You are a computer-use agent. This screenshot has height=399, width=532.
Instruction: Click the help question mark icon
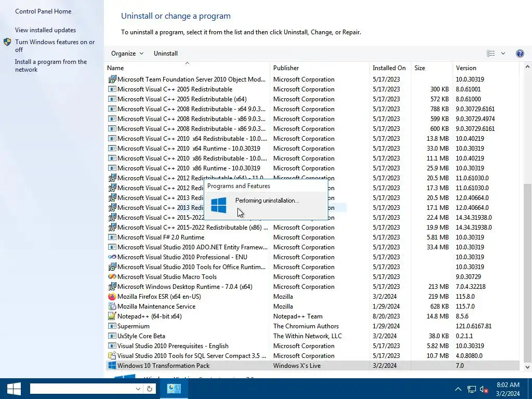(x=520, y=54)
